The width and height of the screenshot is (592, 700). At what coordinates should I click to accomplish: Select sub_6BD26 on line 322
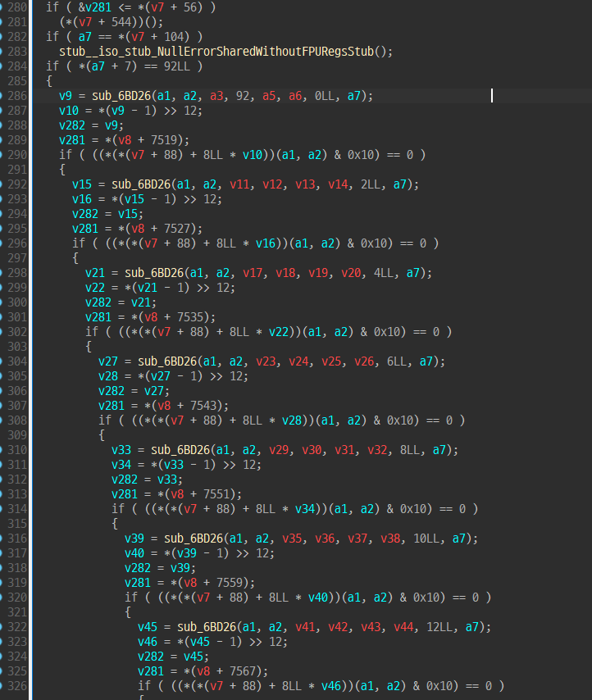click(207, 626)
